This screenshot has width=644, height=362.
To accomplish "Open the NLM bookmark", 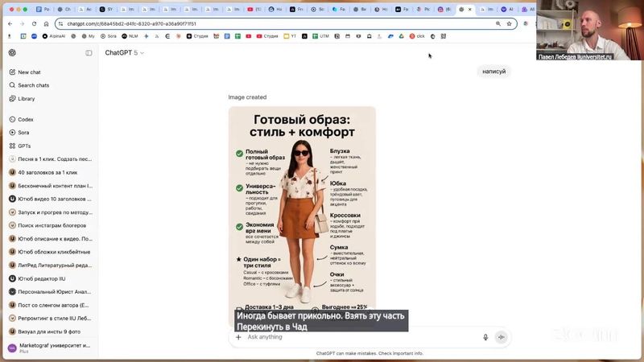I will [x=130, y=36].
